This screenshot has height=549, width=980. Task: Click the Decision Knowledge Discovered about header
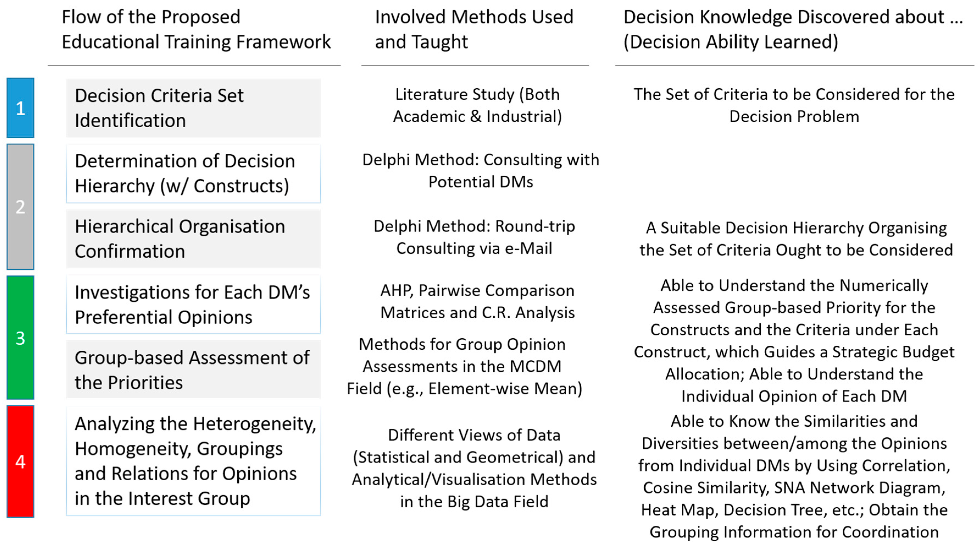coord(793,29)
